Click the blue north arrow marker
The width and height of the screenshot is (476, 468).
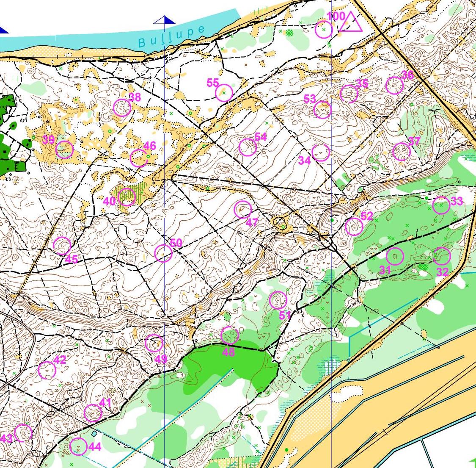165,20
